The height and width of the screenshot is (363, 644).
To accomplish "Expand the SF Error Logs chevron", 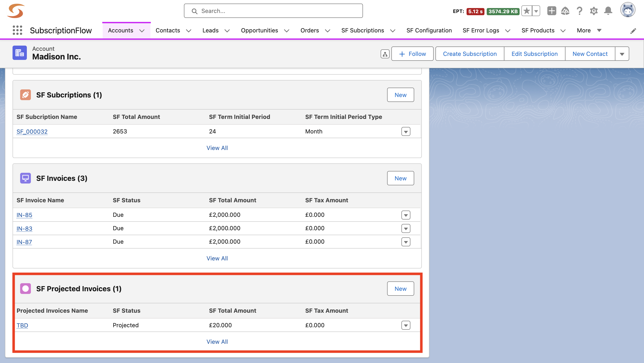I will (x=508, y=31).
